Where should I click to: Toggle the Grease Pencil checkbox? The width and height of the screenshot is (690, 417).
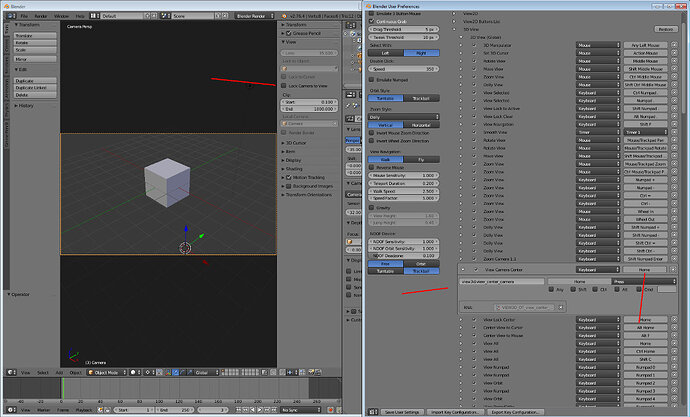[289, 33]
